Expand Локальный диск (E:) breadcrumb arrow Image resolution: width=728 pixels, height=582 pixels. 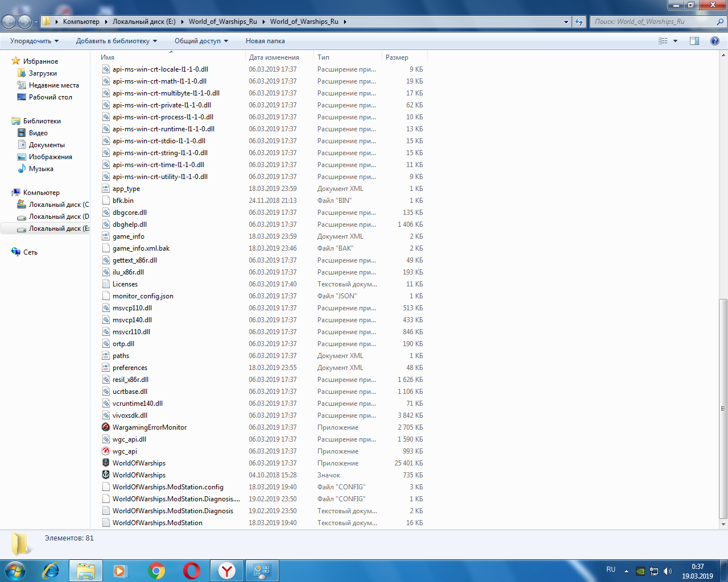(x=182, y=22)
